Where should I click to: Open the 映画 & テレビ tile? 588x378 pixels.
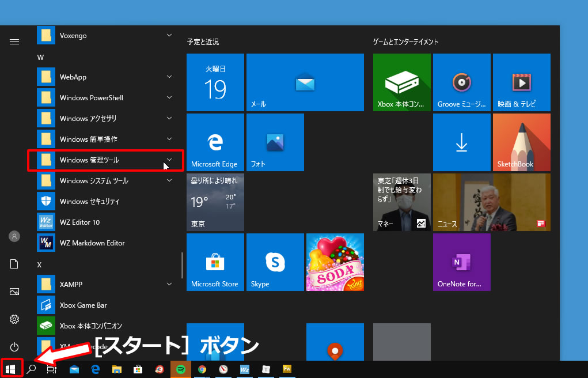(522, 82)
